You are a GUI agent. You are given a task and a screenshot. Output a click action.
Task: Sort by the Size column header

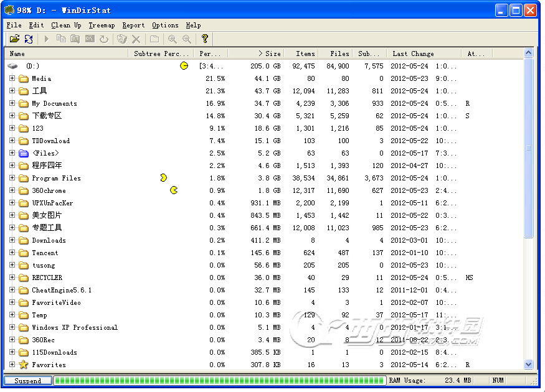click(257, 54)
